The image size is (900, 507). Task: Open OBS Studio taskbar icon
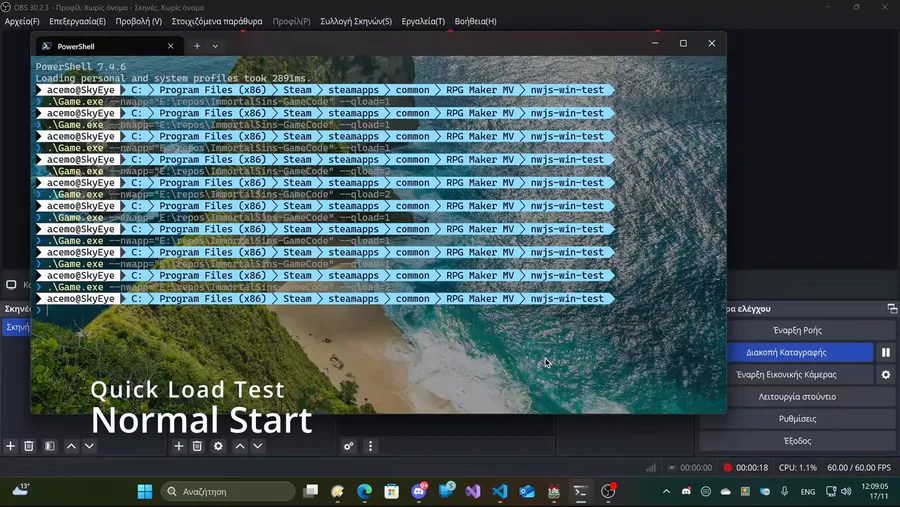coord(608,491)
